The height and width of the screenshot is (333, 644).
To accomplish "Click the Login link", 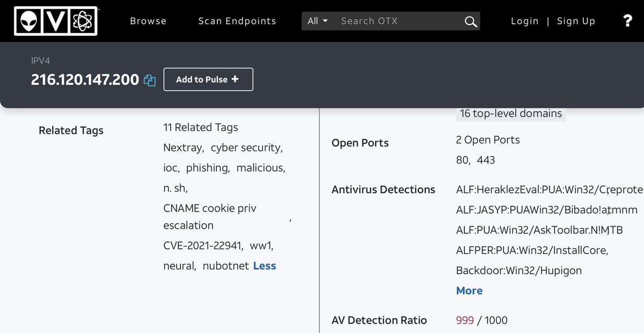I will (x=524, y=21).
